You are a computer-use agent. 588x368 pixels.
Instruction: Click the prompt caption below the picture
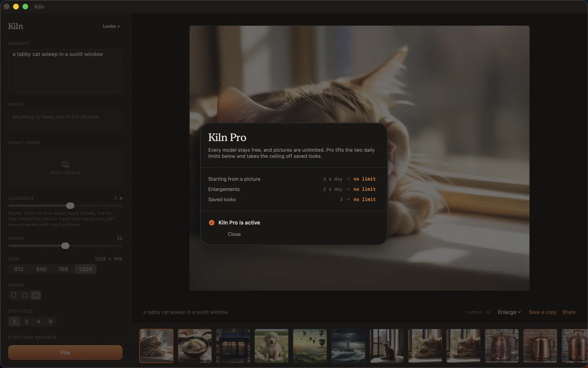tap(185, 312)
